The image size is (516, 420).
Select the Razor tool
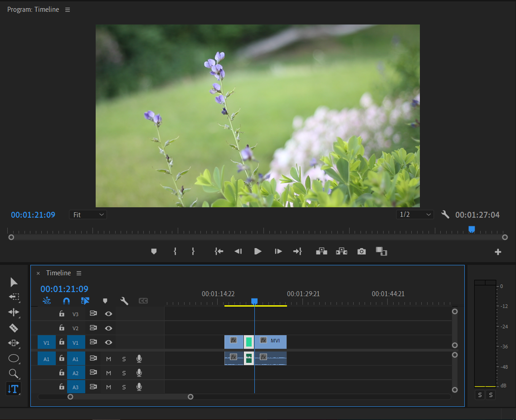tap(14, 328)
